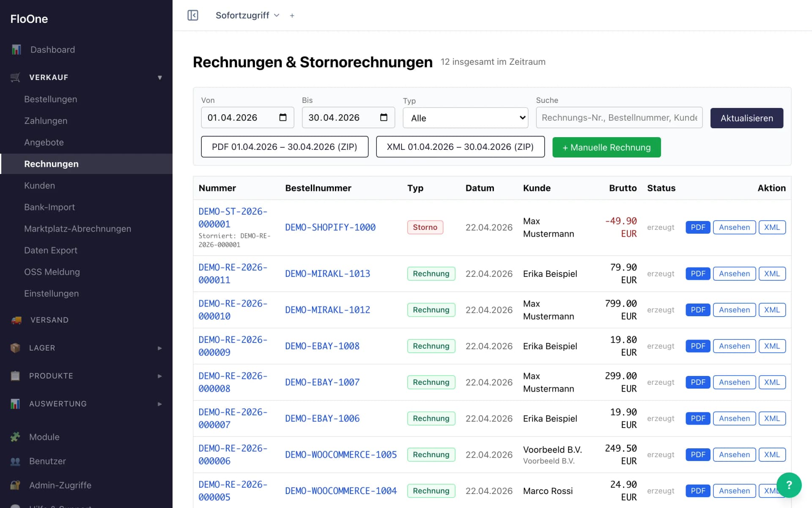Viewport: 812px width, 508px height.
Task: Click the Storno type badge
Action: (425, 227)
